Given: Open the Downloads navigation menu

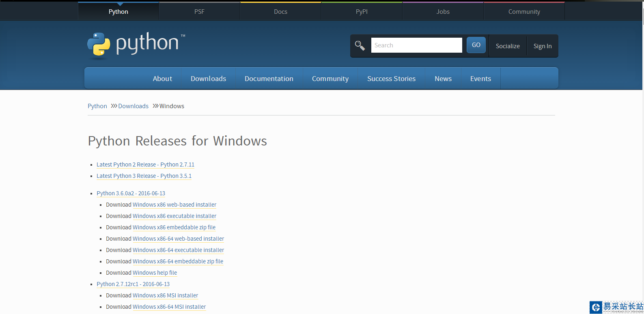Looking at the screenshot, I should 208,79.
